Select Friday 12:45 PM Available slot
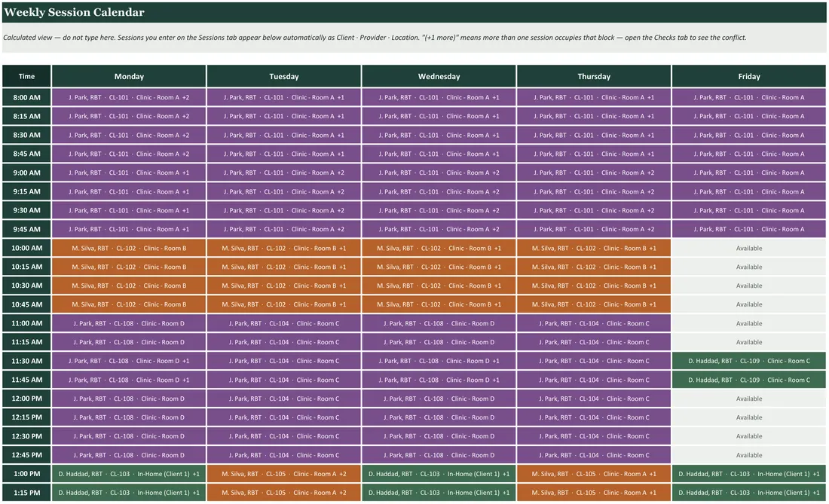Viewport: 829px width, 504px height. (x=748, y=455)
